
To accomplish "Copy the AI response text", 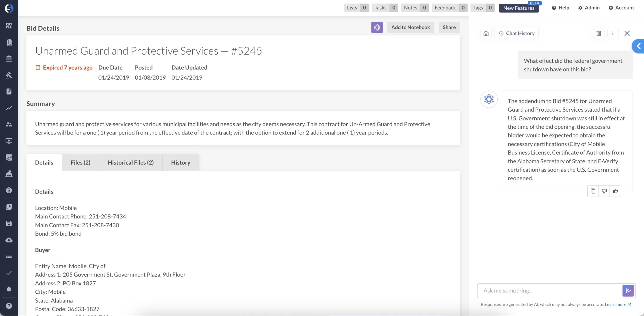I will 593,191.
